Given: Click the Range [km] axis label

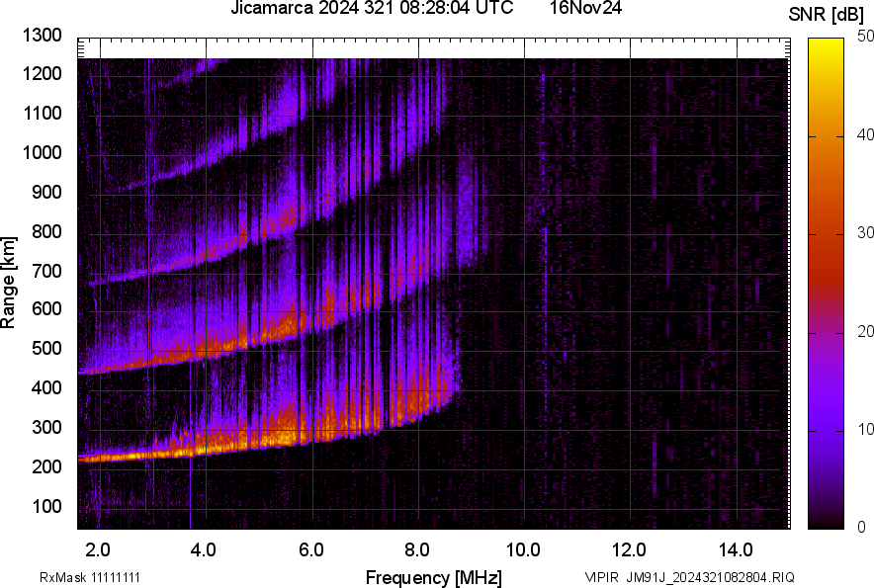Looking at the screenshot, I should coord(8,283).
